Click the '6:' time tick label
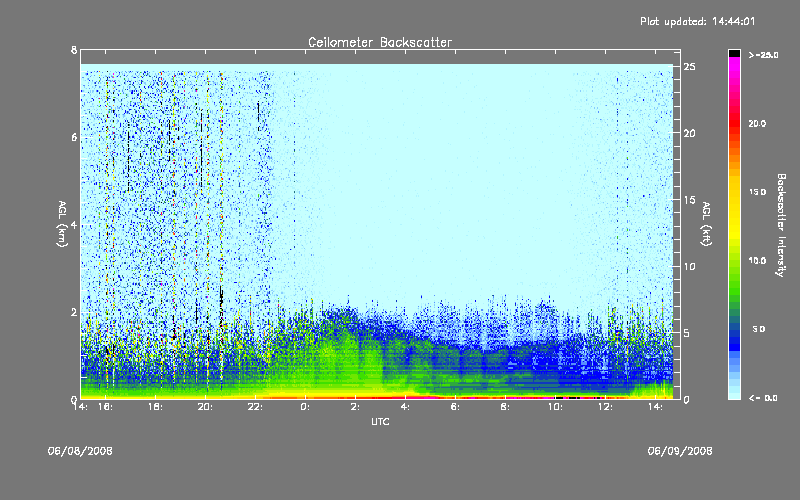The height and width of the screenshot is (500, 800). point(455,407)
